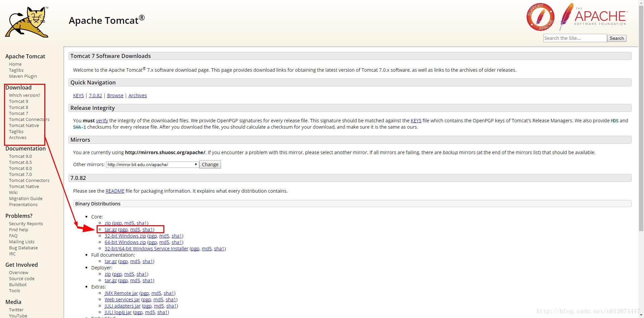The width and height of the screenshot is (644, 318).
Task: Click the Apache Software Foundation feather logo
Action: [593, 17]
